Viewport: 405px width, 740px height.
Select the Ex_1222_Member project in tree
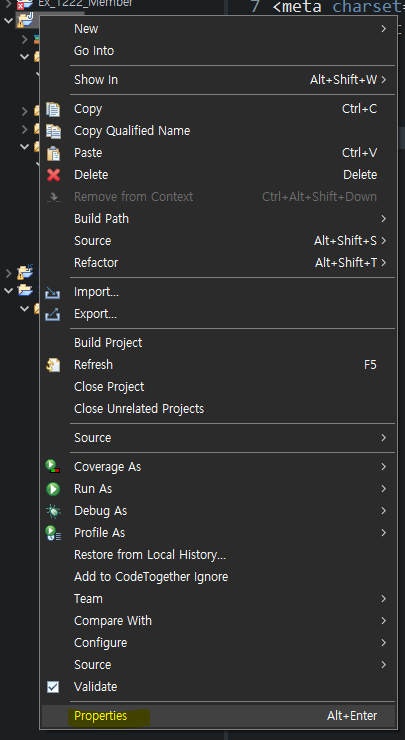[85, 4]
